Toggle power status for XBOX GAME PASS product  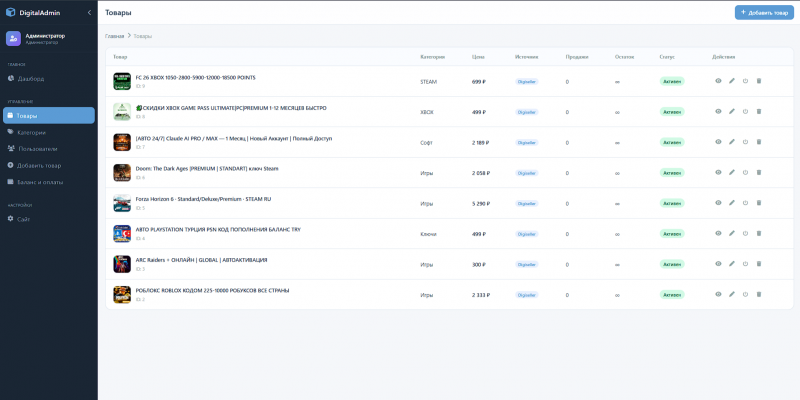pyautogui.click(x=745, y=111)
